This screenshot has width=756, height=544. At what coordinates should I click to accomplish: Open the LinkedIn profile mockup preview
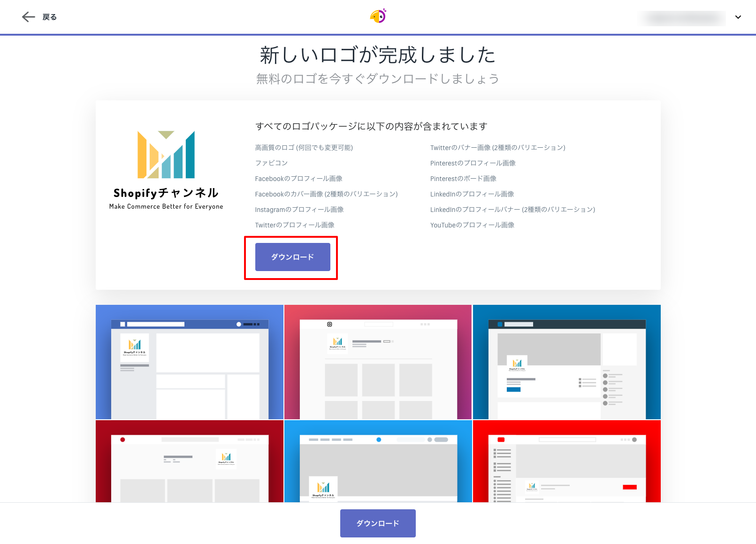(x=567, y=362)
